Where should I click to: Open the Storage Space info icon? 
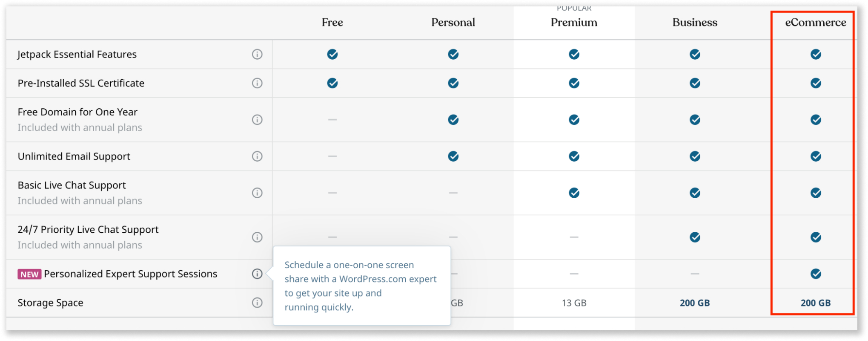(257, 303)
